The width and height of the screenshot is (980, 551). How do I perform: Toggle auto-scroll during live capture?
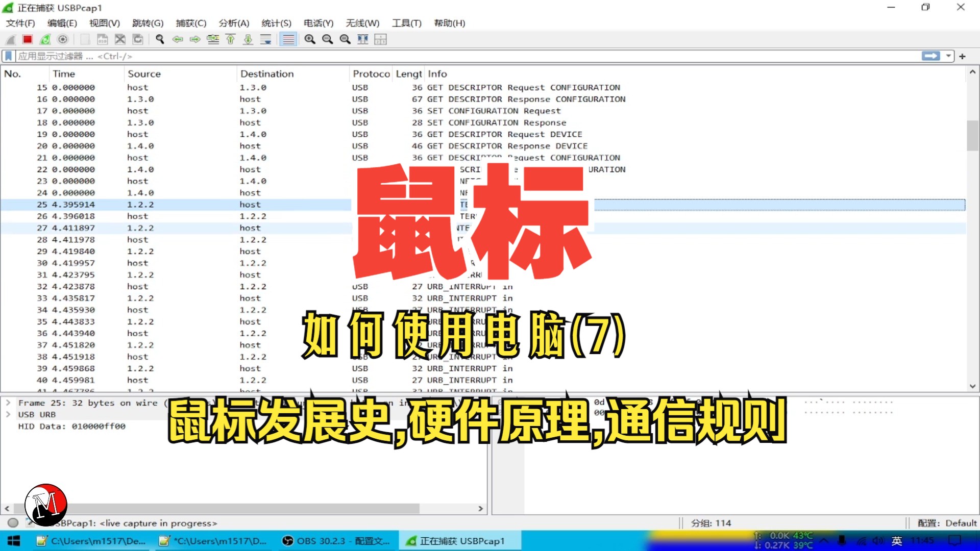click(265, 39)
